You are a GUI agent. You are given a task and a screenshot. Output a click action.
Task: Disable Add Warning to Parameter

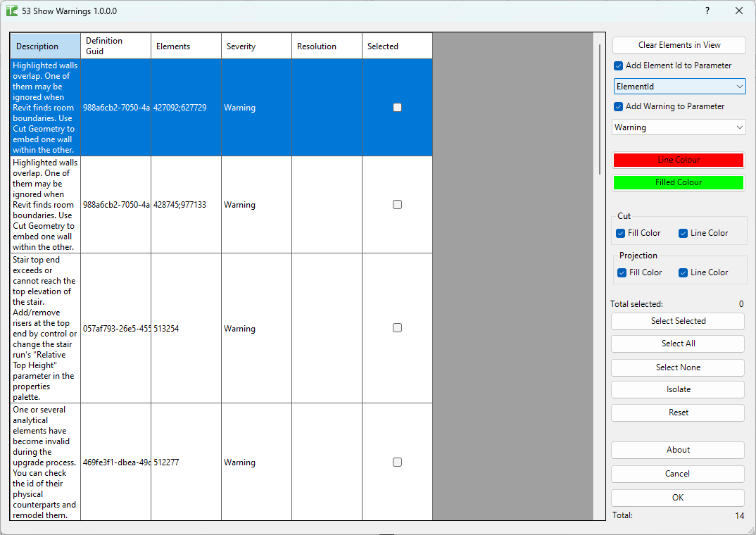click(618, 106)
